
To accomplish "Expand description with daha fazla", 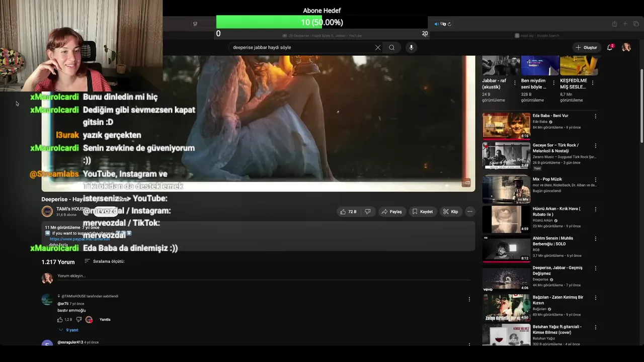I will [58, 245].
